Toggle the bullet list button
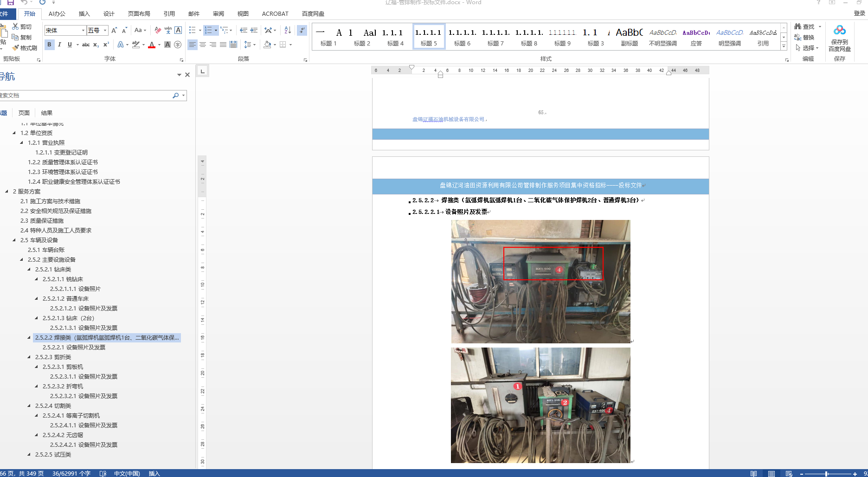 (x=193, y=31)
